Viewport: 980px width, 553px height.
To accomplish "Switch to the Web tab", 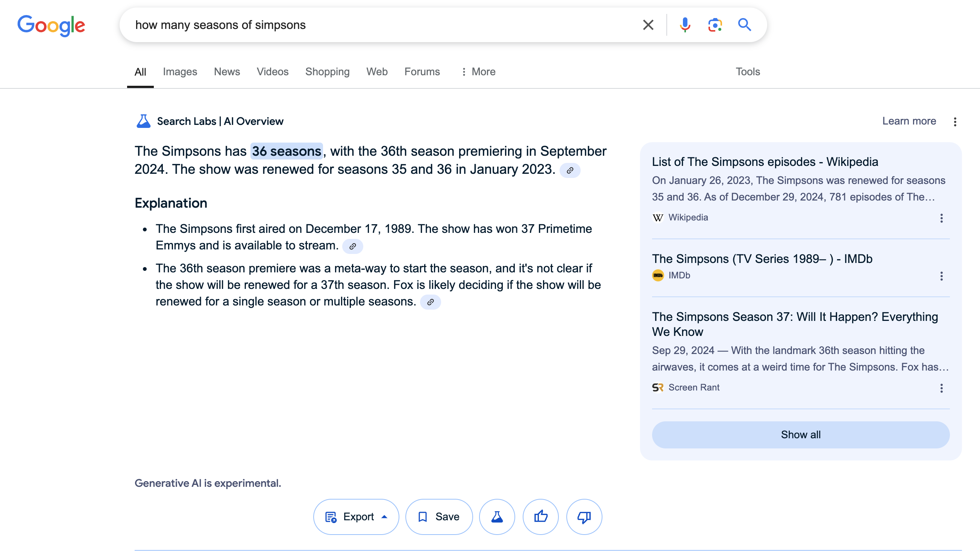I will [377, 71].
